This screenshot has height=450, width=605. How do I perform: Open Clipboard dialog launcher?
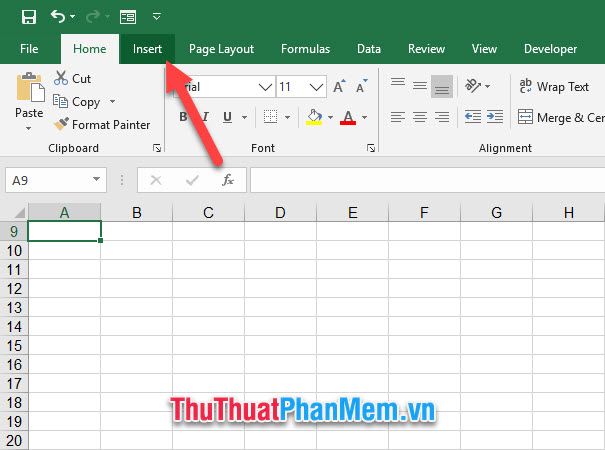157,148
